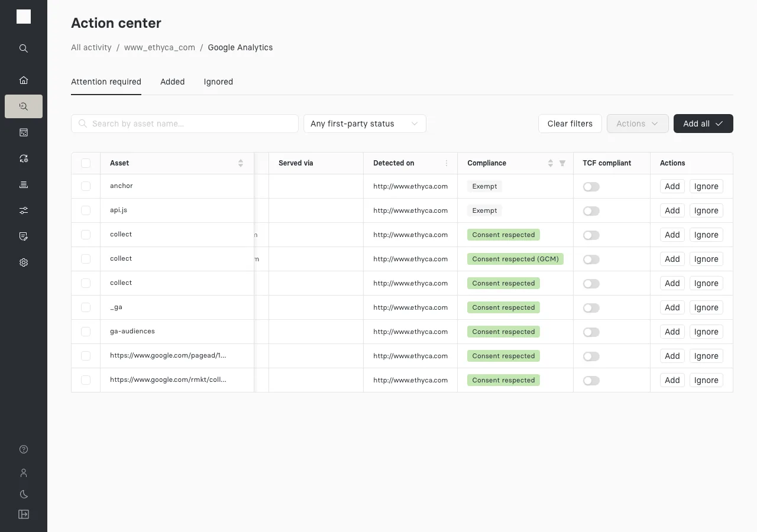Click the Add all button
This screenshot has width=757, height=532.
pyautogui.click(x=703, y=124)
